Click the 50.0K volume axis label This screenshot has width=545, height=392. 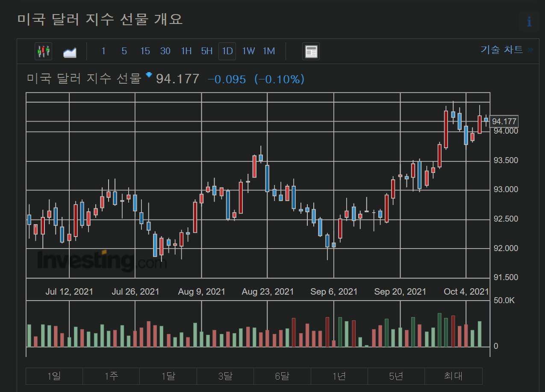[x=504, y=301]
